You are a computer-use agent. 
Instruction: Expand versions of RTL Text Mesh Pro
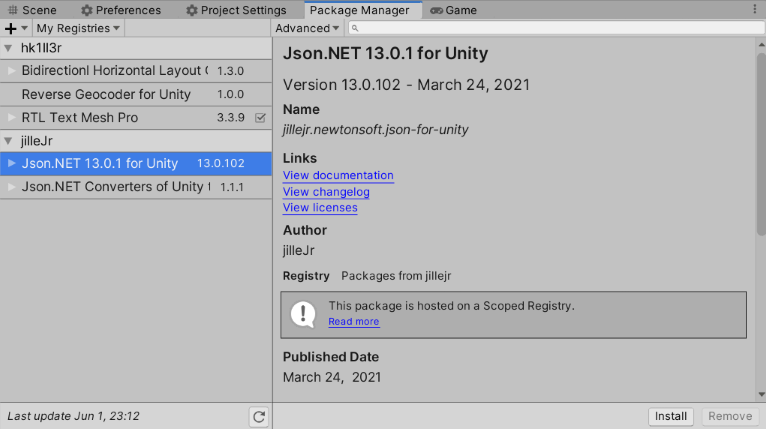coord(11,117)
